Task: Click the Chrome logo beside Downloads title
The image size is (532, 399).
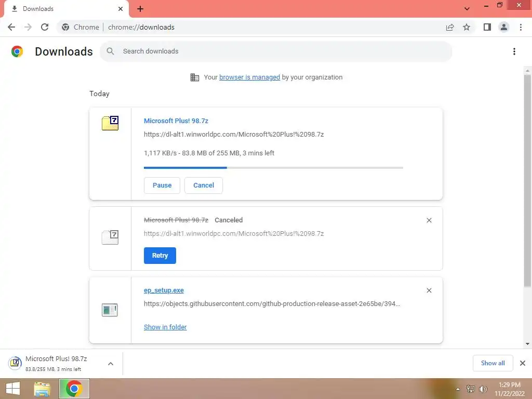Action: click(x=17, y=51)
